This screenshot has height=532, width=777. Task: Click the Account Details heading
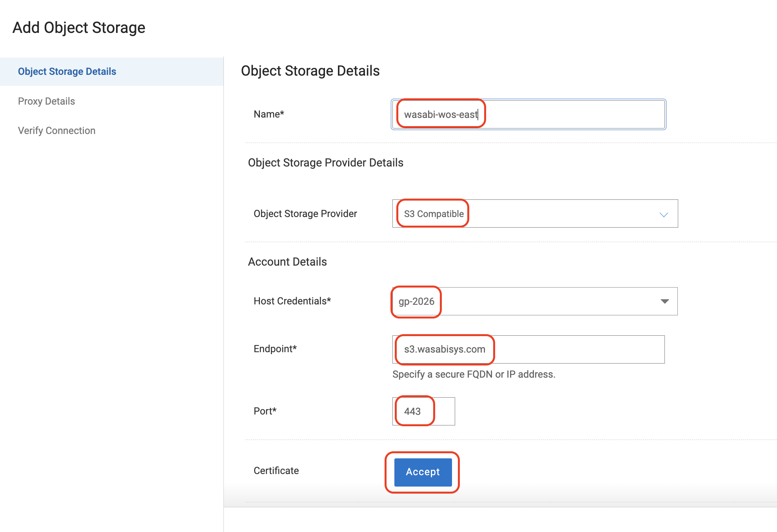(287, 262)
